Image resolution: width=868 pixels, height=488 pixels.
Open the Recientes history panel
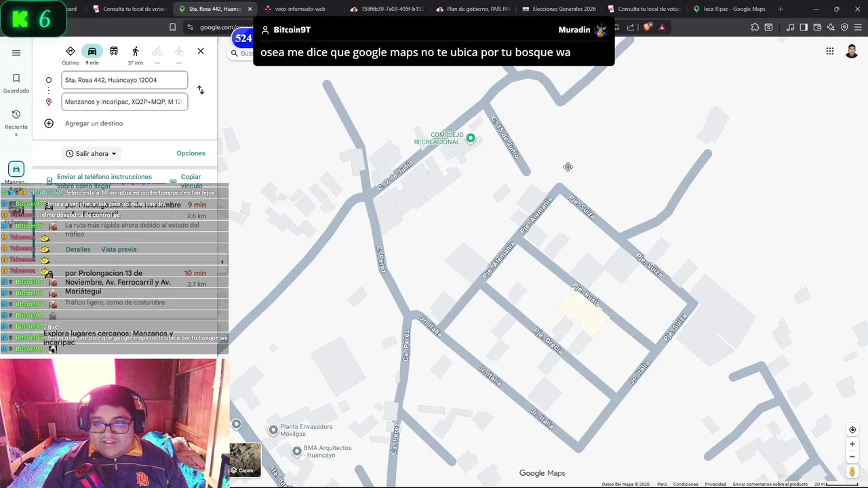click(16, 123)
